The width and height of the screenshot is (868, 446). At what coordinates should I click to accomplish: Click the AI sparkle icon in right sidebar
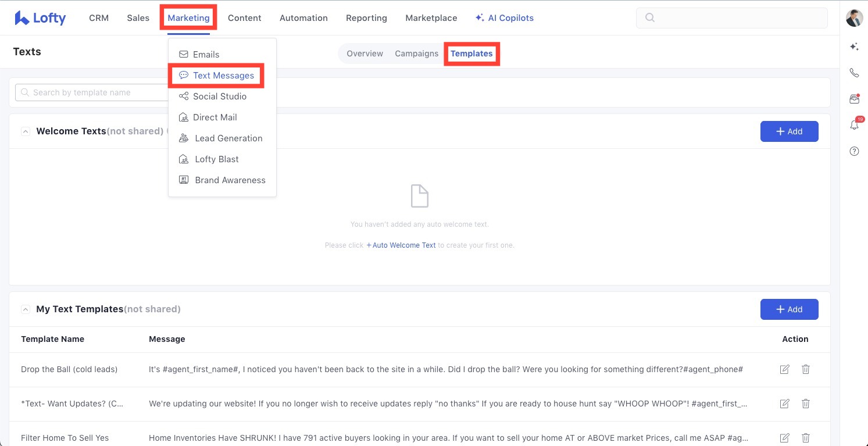click(x=854, y=47)
